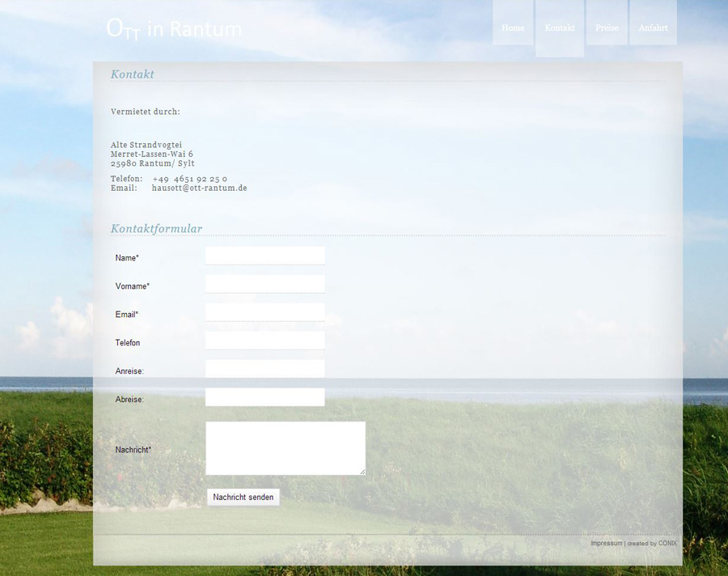This screenshot has height=576, width=728.
Task: Follow the CONIX footer link
Action: click(667, 544)
